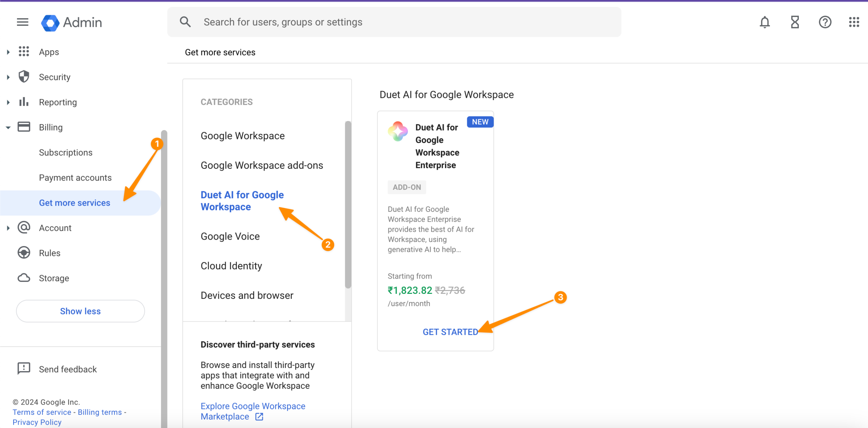Expand the Account section arrow
Image resolution: width=868 pixels, height=428 pixels.
(x=8, y=228)
